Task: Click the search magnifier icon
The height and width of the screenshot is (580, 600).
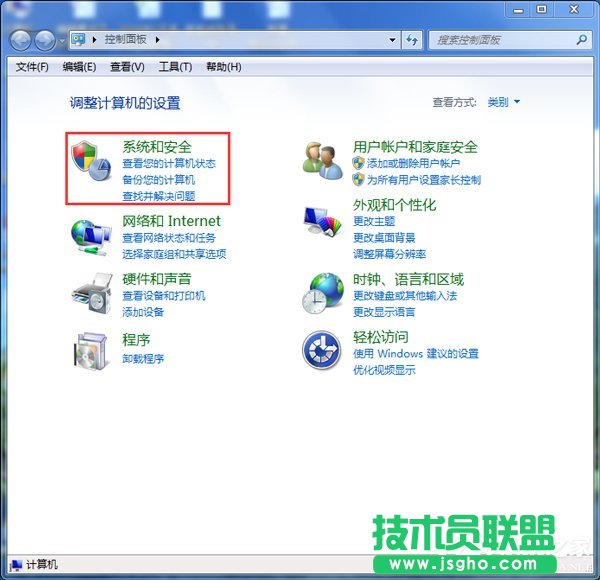Action: tap(582, 39)
